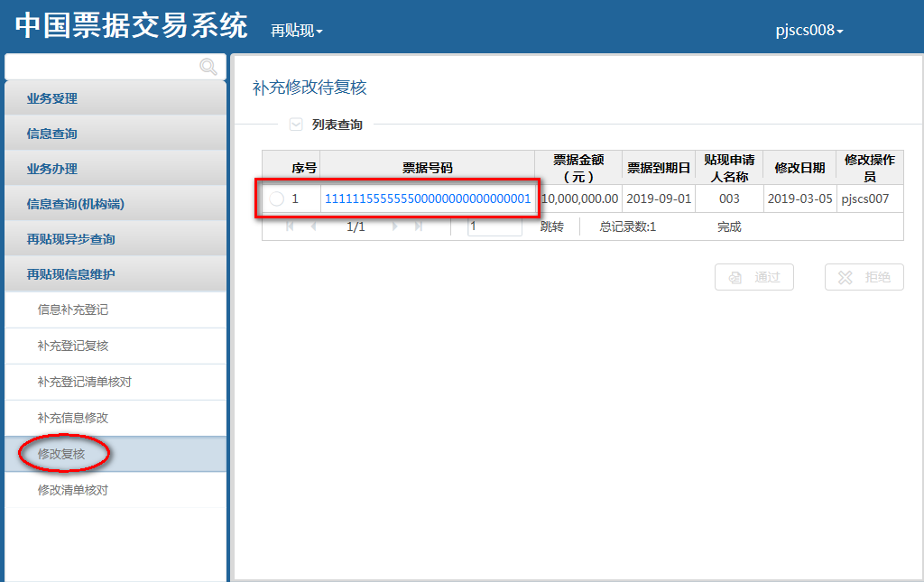Open bill number 111111555555500000000000000001 link
The image size is (924, 582).
pos(428,199)
